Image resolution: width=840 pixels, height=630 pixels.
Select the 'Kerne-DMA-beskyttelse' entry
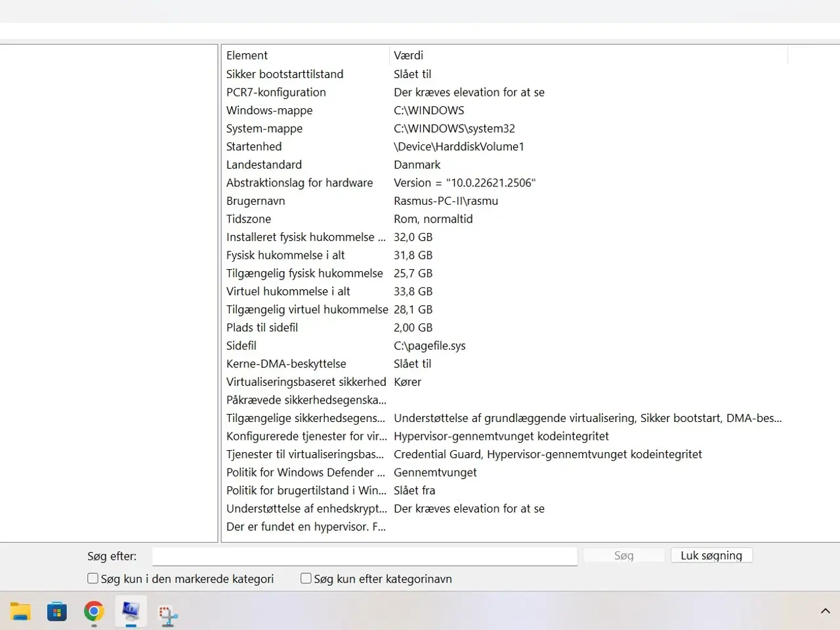(286, 364)
